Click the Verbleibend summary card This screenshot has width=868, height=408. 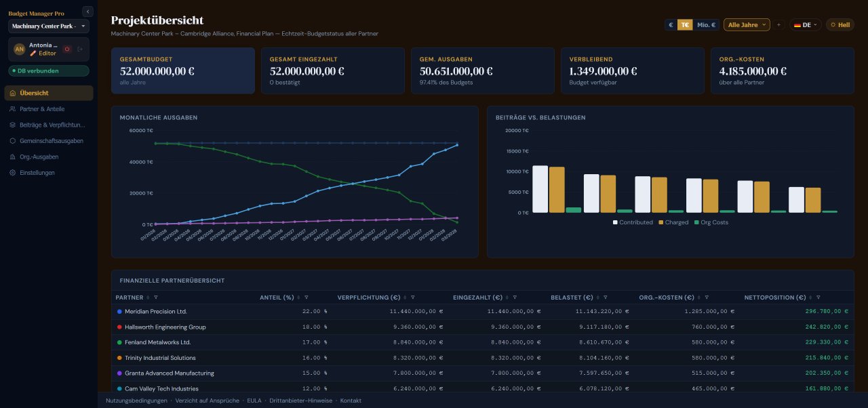pyautogui.click(x=633, y=70)
